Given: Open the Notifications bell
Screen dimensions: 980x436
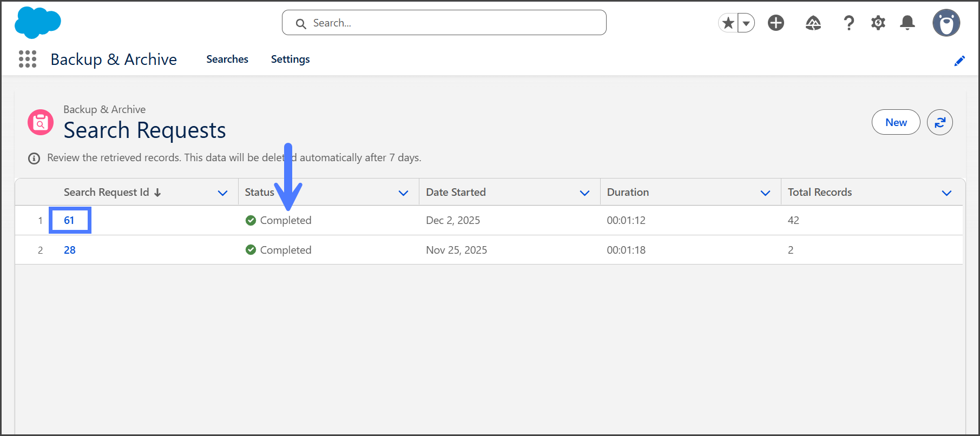Looking at the screenshot, I should click(x=907, y=23).
